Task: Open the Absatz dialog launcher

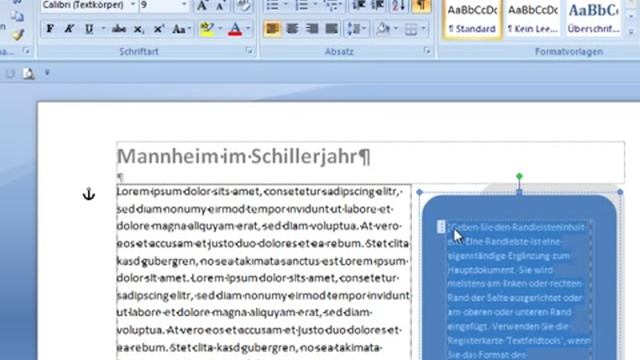Action: [x=427, y=51]
